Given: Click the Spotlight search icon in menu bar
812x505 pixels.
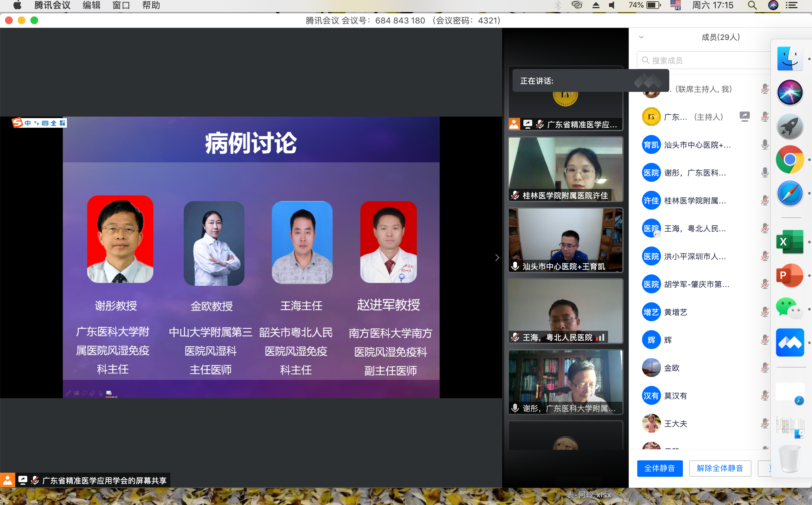Looking at the screenshot, I should click(752, 5).
